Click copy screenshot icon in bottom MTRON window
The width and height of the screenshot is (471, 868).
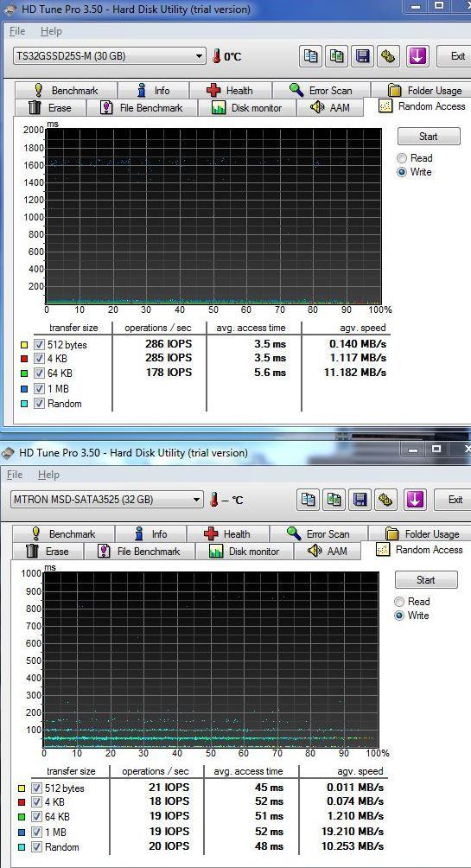coord(334,500)
